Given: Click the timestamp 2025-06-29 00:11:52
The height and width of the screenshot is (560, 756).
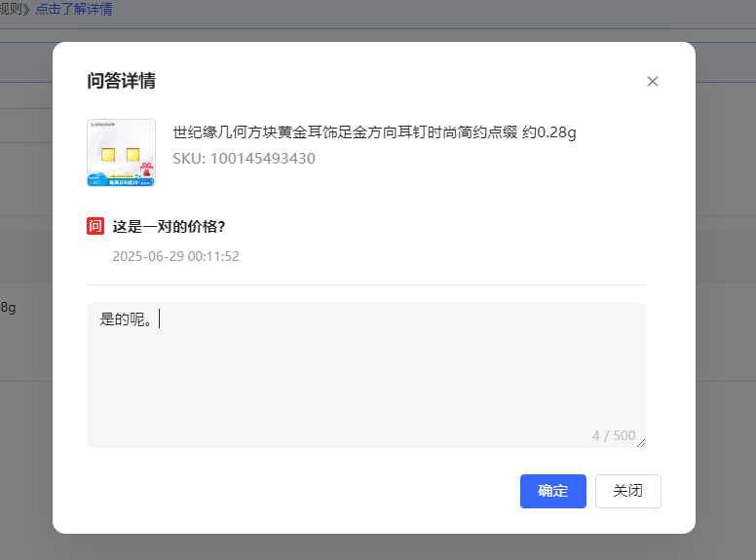Looking at the screenshot, I should tap(175, 257).
